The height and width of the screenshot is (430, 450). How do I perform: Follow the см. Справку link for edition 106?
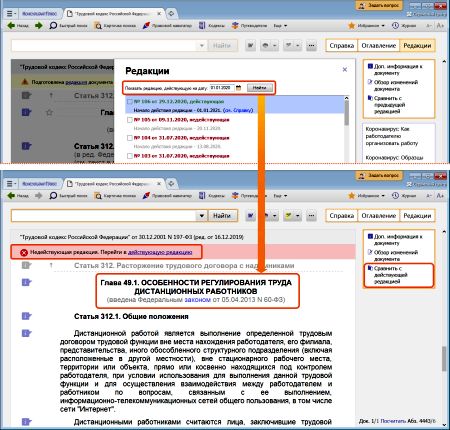coord(238,110)
